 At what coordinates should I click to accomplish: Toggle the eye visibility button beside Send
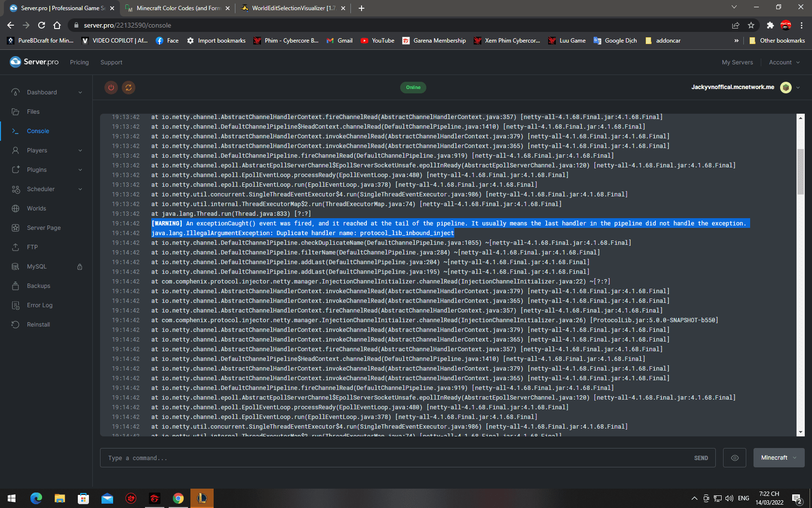[735, 458]
